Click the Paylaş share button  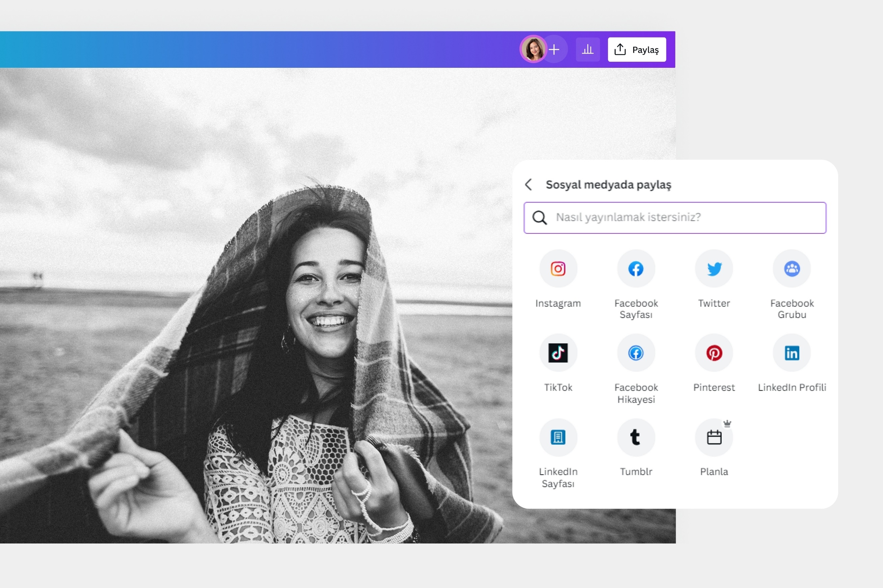[637, 50]
